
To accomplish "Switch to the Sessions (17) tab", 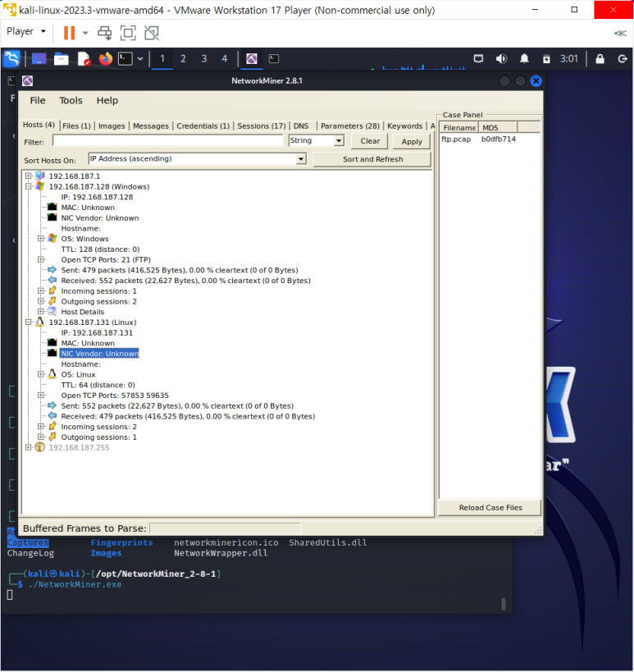I will point(262,126).
